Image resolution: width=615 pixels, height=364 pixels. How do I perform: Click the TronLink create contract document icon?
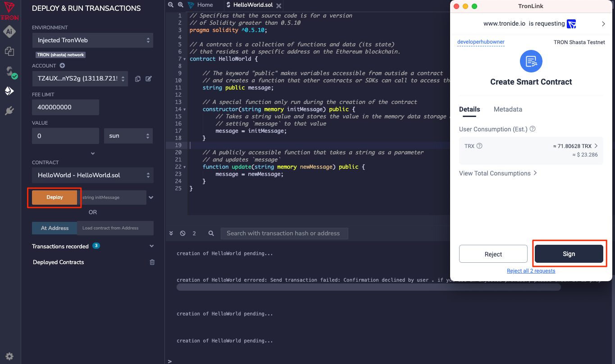[531, 61]
